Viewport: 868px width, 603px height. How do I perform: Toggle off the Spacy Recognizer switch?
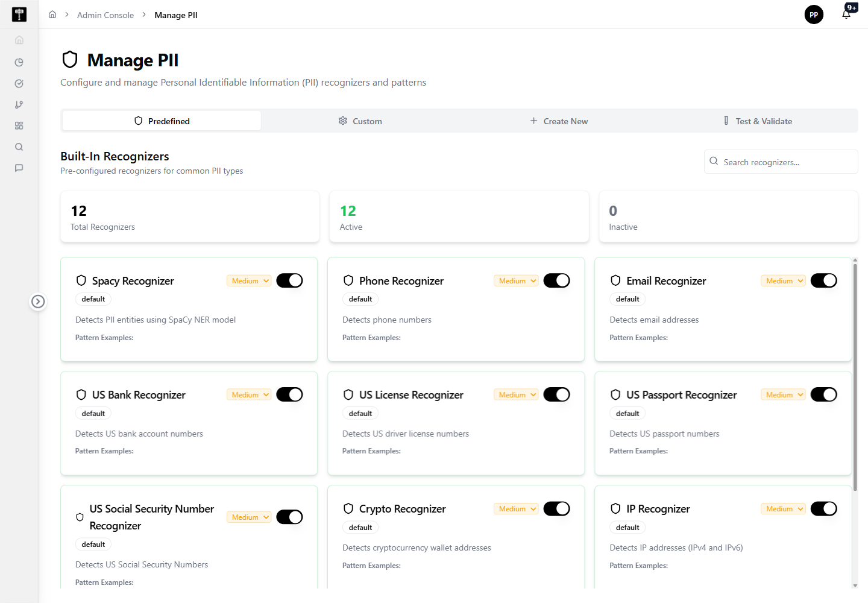click(x=289, y=280)
